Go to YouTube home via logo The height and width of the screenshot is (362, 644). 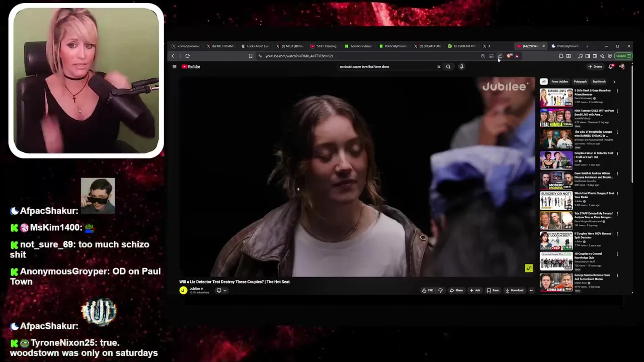[x=191, y=66]
